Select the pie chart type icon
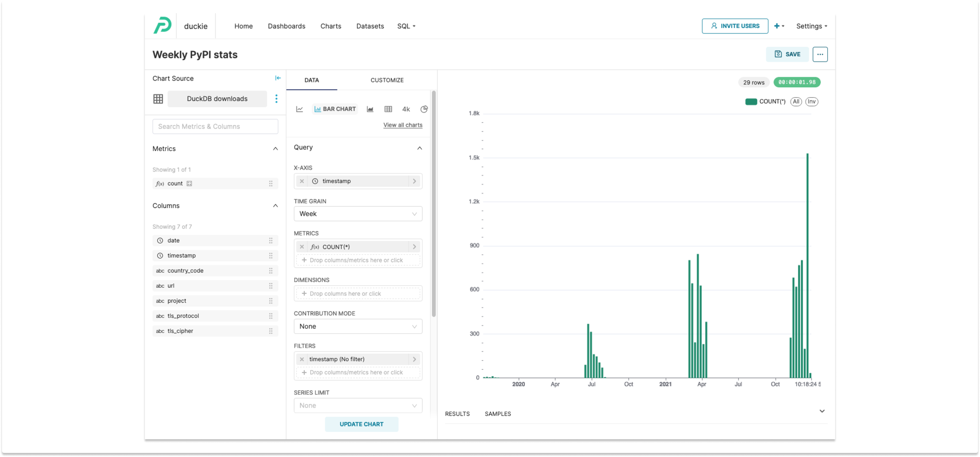 click(424, 109)
